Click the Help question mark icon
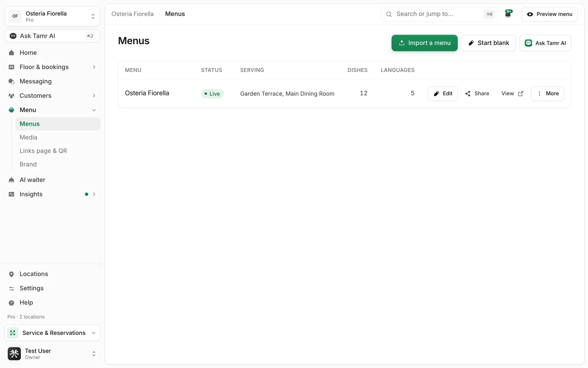Viewport: 588px width, 368px height. [11, 303]
